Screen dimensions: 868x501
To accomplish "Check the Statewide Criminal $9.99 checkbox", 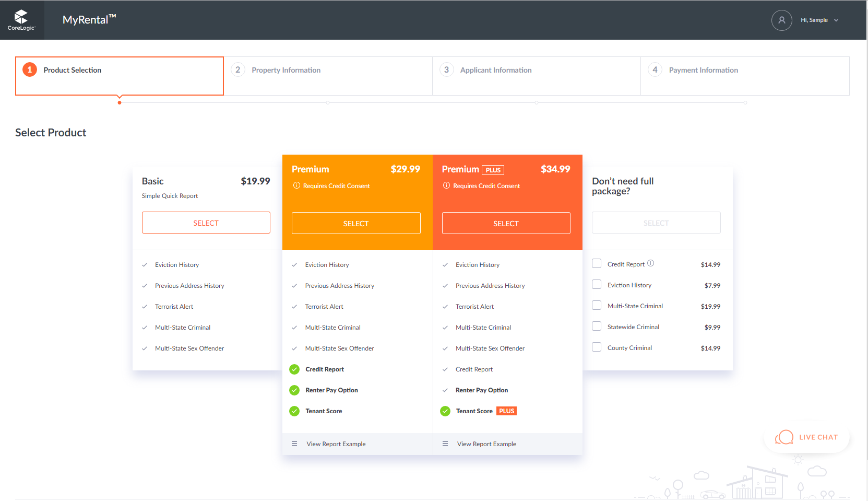I will pyautogui.click(x=597, y=326).
